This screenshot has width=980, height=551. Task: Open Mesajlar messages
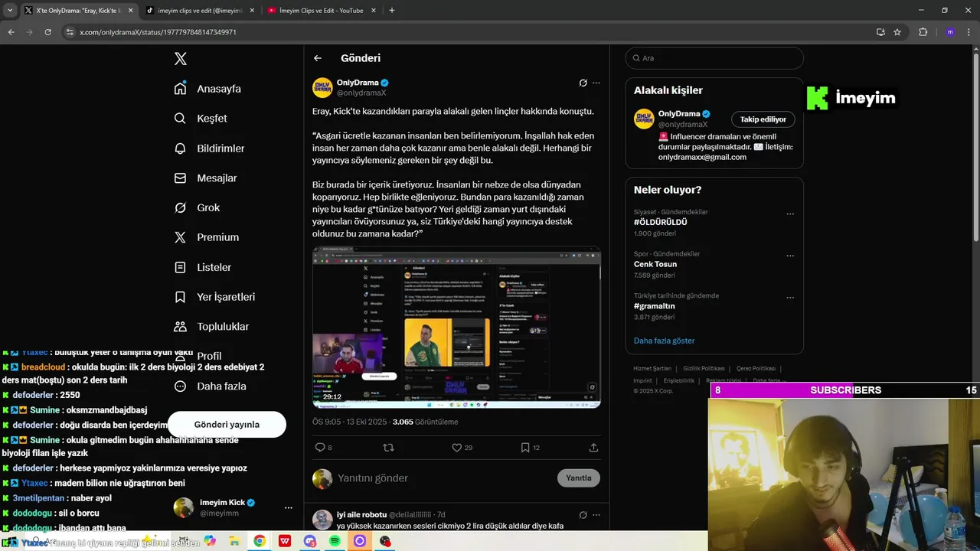pyautogui.click(x=205, y=178)
